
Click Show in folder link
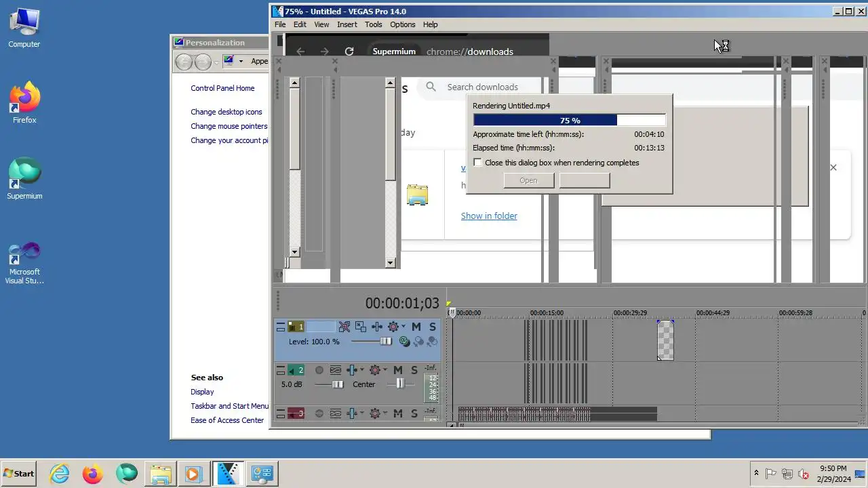coord(489,216)
